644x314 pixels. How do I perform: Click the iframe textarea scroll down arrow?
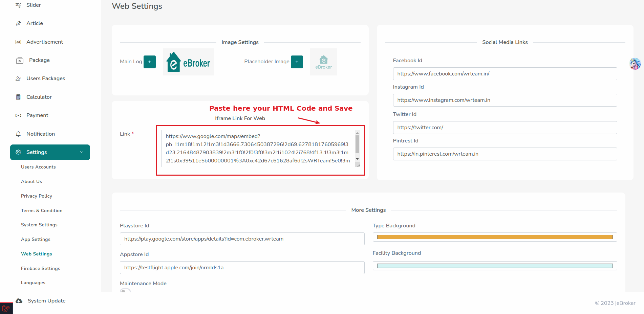[x=357, y=159]
